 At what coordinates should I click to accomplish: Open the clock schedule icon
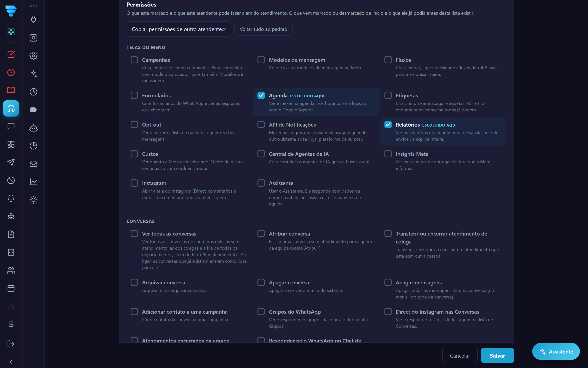click(33, 92)
